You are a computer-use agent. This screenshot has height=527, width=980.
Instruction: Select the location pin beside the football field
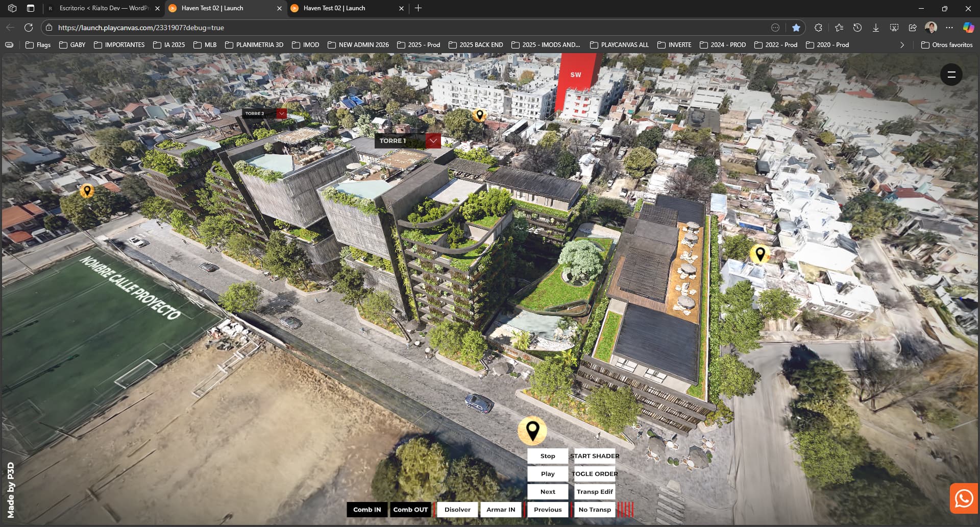tap(87, 191)
